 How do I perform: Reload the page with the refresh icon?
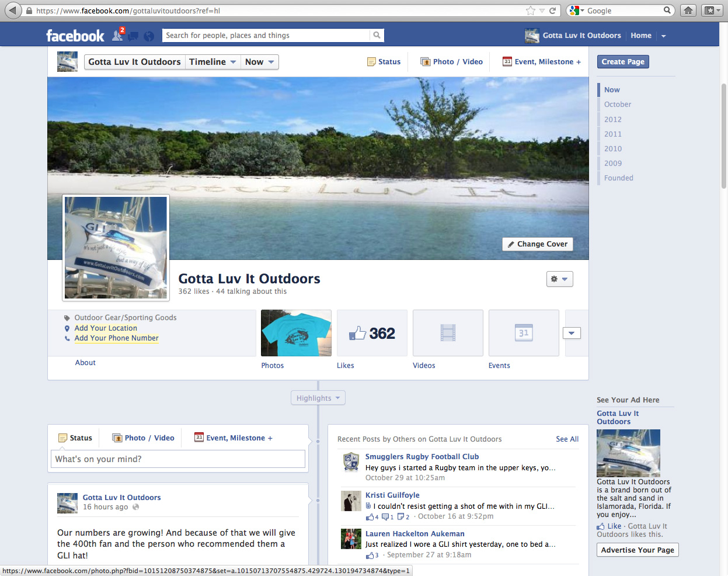point(552,11)
